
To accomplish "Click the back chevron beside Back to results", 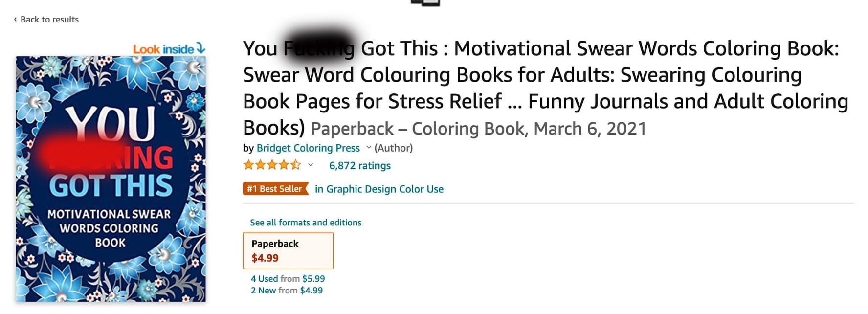I will (15, 20).
